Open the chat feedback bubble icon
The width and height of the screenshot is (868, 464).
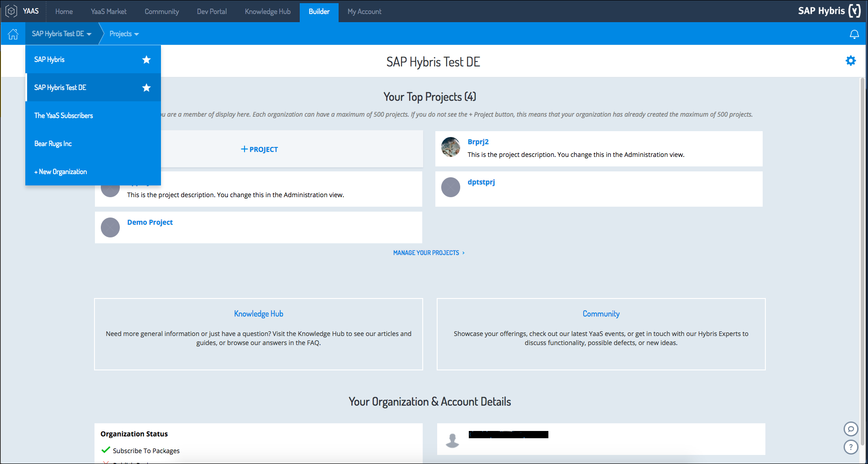pyautogui.click(x=850, y=429)
